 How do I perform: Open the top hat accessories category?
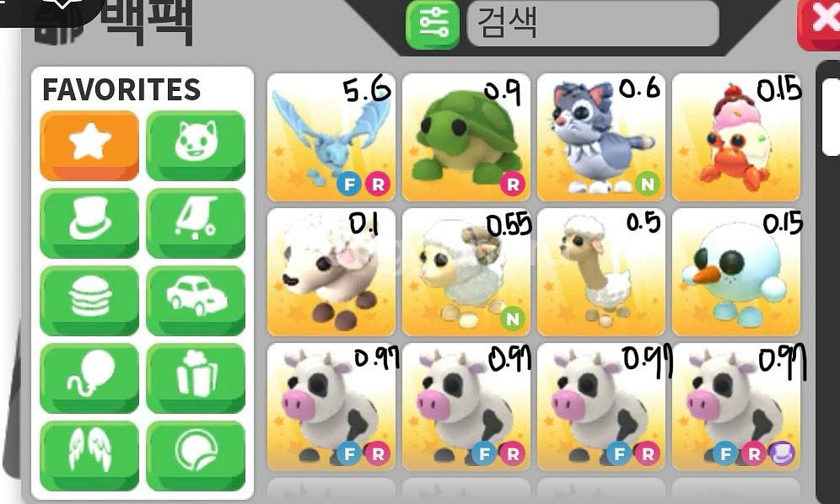pyautogui.click(x=89, y=223)
